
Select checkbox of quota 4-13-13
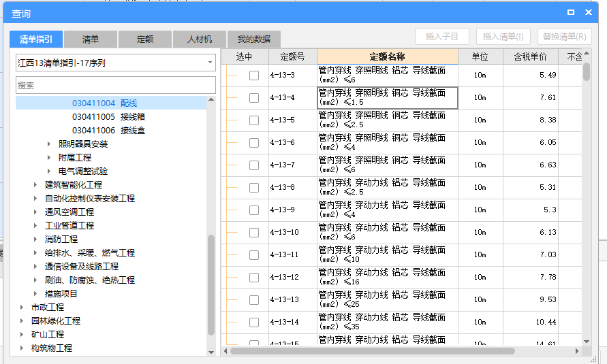254,299
